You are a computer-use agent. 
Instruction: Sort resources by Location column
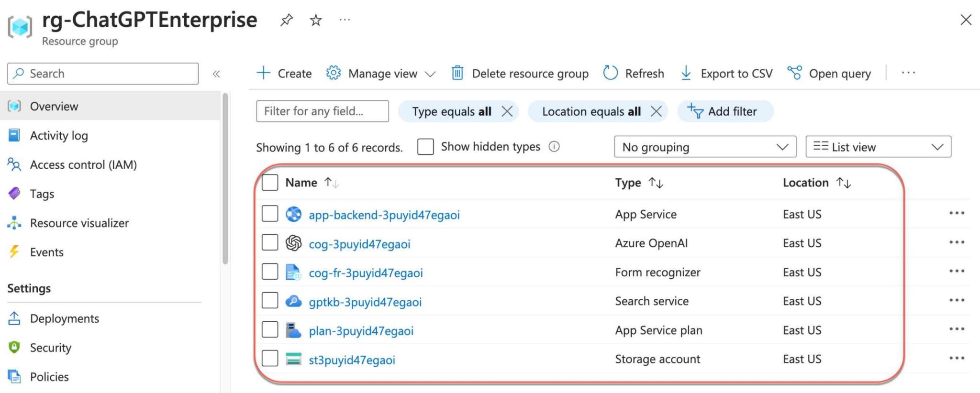[817, 183]
